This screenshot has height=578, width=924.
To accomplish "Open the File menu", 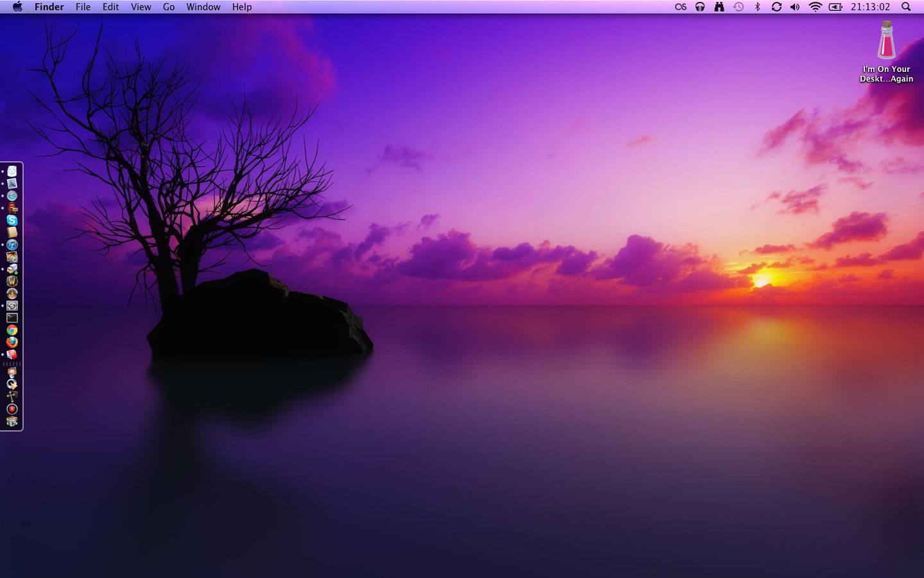I will pos(83,7).
